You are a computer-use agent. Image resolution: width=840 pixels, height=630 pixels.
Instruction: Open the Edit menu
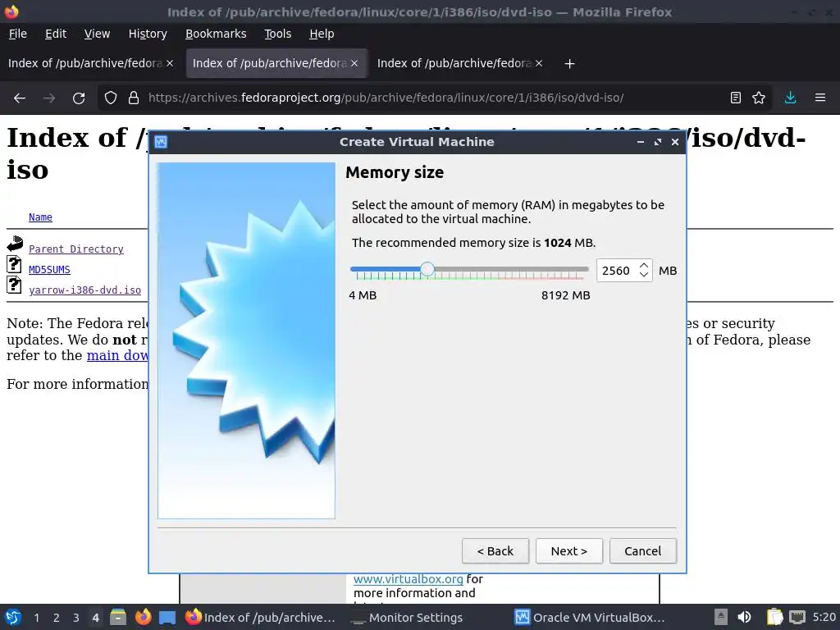coord(56,34)
